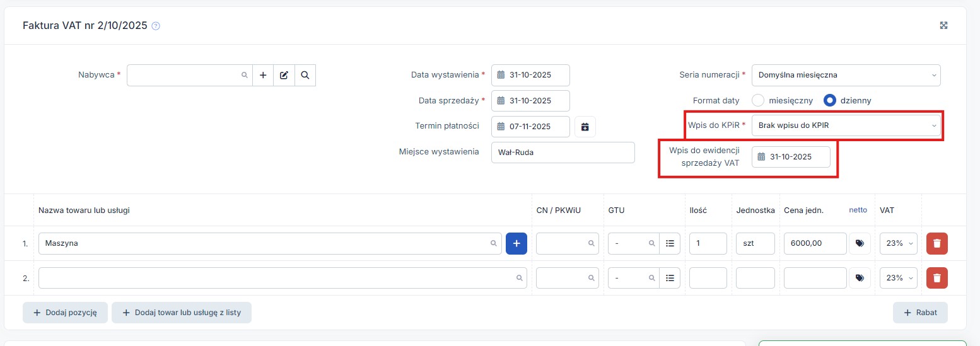
Task: Toggle the netto price link in header
Action: click(x=858, y=210)
